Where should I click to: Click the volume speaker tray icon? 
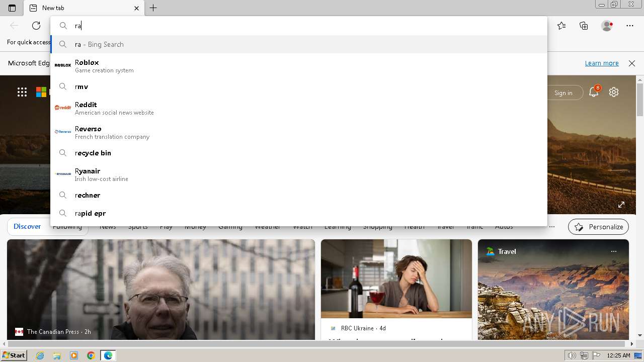coord(572,355)
